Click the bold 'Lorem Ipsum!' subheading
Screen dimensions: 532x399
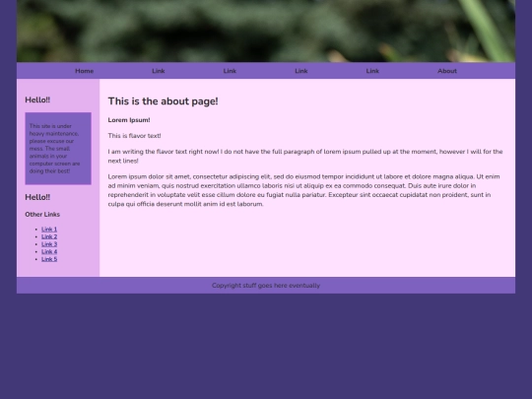[x=129, y=120]
